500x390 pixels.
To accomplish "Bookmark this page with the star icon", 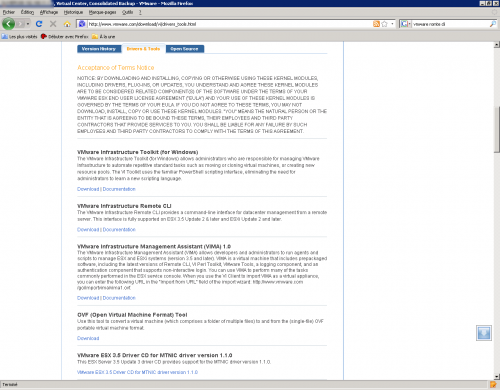I will (x=384, y=24).
